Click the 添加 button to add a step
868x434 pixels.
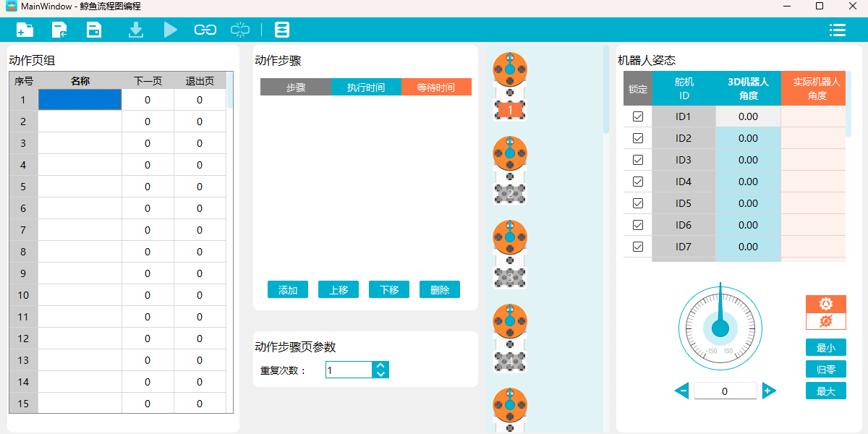pos(287,289)
